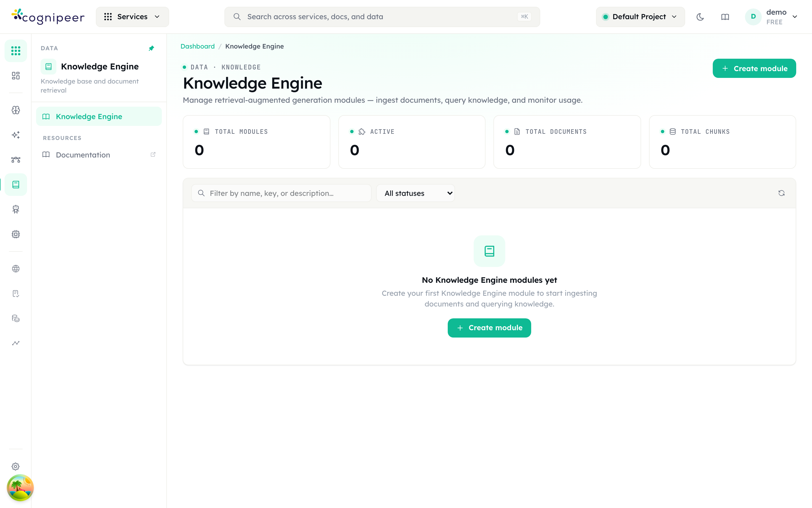
Task: Open the CPU chip icon in sidebar
Action: 16,234
